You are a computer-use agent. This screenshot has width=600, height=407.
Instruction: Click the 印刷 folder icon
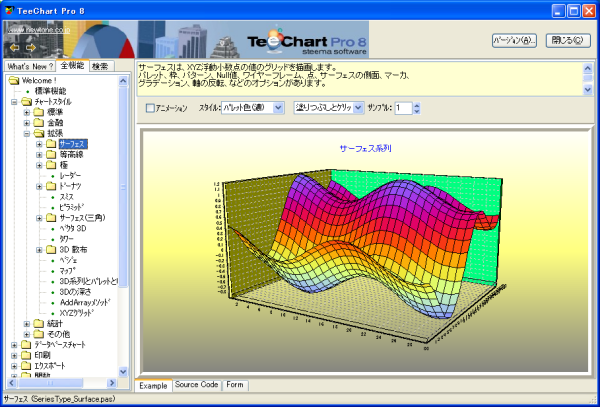coord(26,355)
